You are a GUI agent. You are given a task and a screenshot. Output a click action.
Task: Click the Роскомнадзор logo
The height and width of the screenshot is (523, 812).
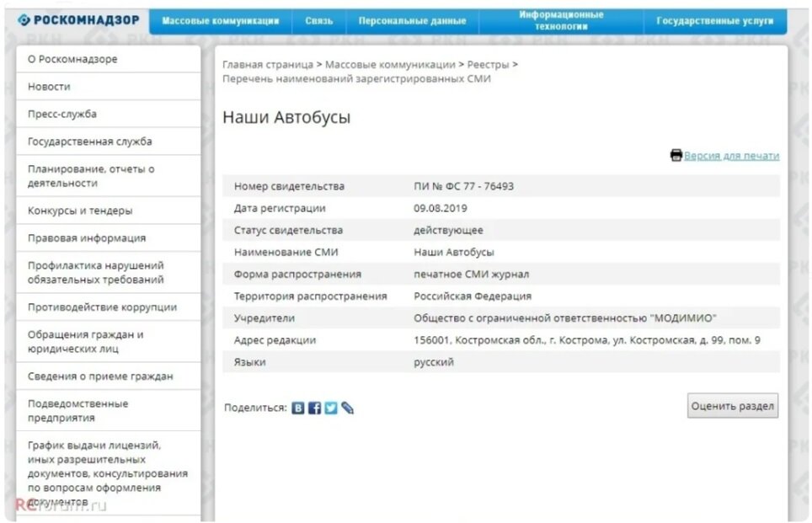click(x=78, y=20)
